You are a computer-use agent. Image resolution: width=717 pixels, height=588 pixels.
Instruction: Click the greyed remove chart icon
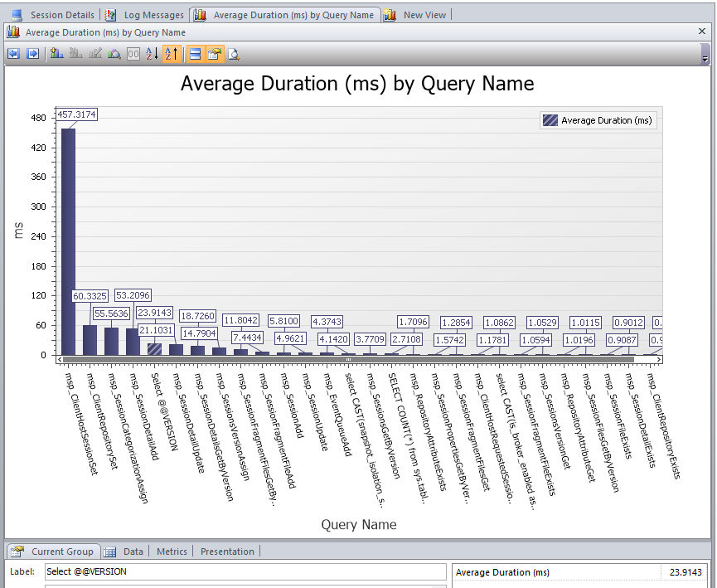point(76,54)
